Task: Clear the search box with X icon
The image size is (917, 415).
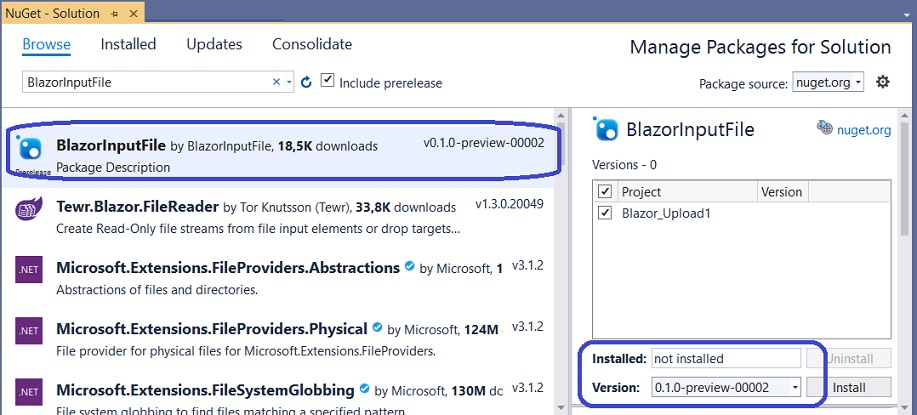Action: [276, 82]
